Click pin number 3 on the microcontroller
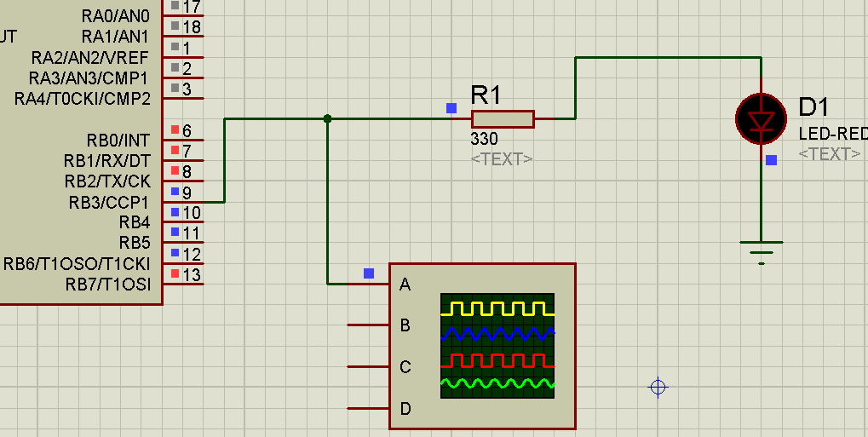The image size is (868, 437). tap(187, 89)
